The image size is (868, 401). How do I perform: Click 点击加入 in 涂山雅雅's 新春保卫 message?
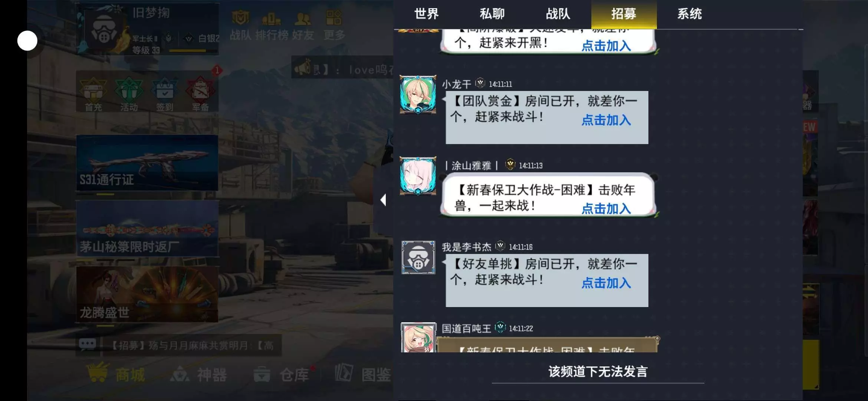pos(606,209)
